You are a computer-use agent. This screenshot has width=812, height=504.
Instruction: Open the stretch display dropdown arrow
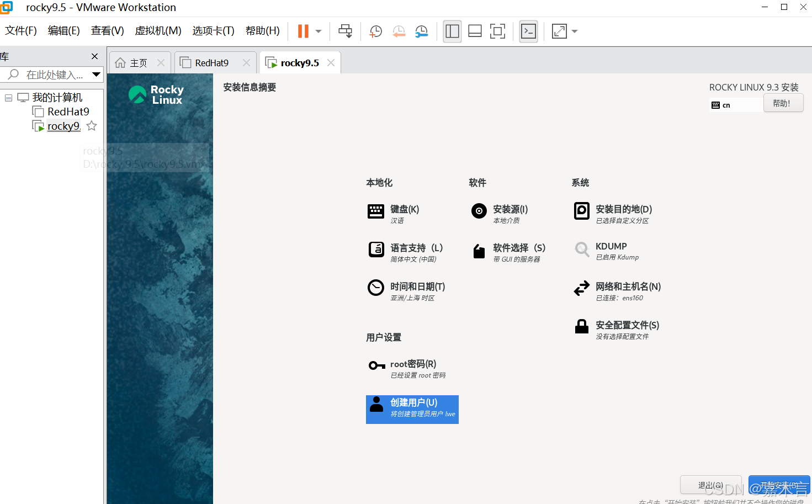(x=575, y=31)
